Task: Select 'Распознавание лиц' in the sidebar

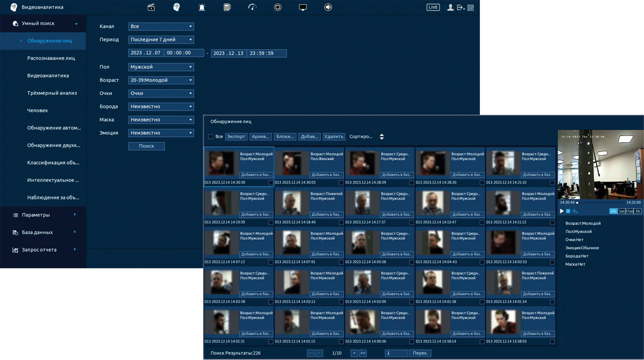Action: [51, 58]
